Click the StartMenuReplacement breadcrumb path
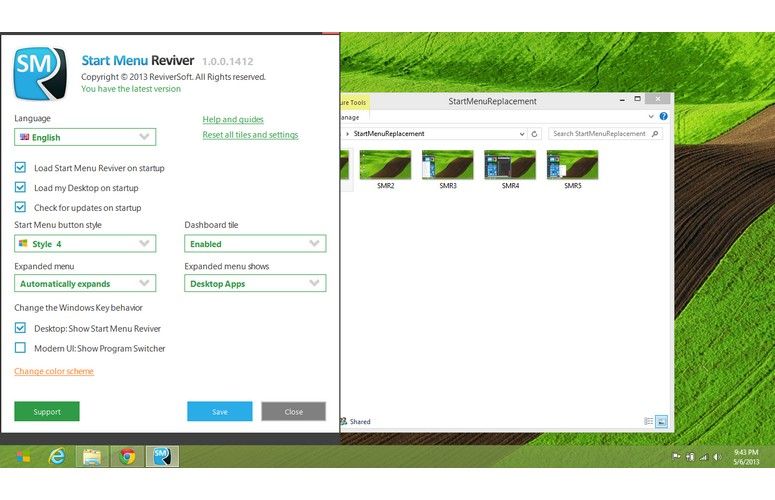This screenshot has height=500, width=775. click(389, 133)
